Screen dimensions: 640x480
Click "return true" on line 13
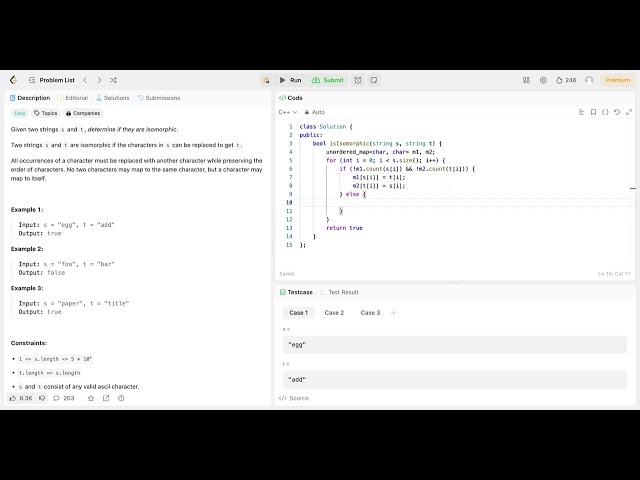pos(344,228)
